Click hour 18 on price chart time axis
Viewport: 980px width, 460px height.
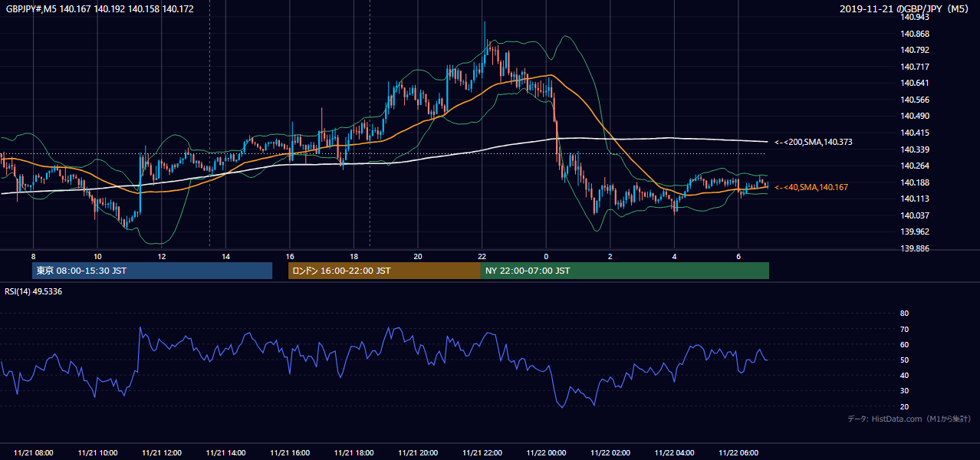(x=354, y=256)
